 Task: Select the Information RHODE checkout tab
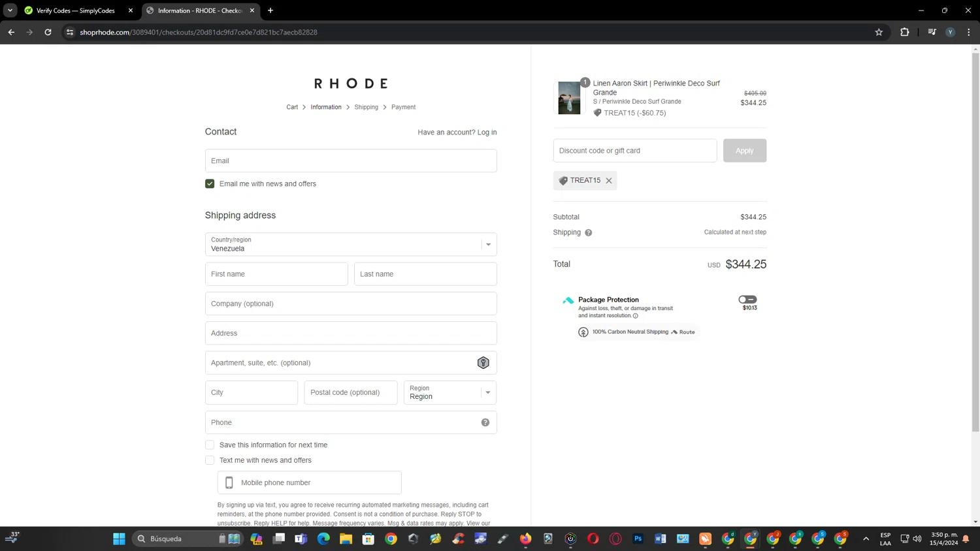tap(199, 10)
